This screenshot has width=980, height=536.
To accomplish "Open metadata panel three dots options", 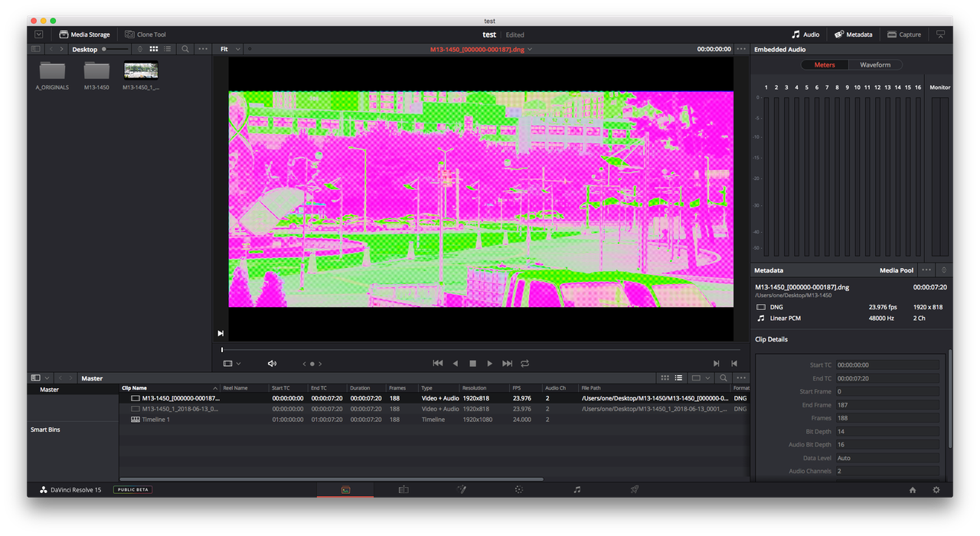I will (926, 270).
